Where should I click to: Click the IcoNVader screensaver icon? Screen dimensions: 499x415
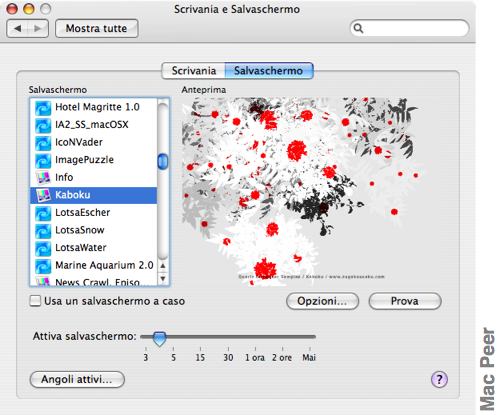coord(43,143)
